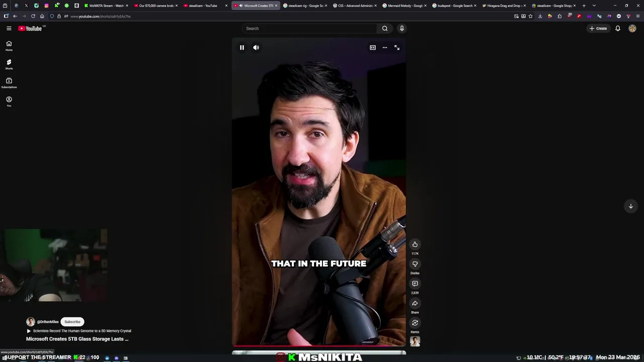644x362 pixels.
Task: Open DrBenMiles channel avatar
Action: pos(31,322)
